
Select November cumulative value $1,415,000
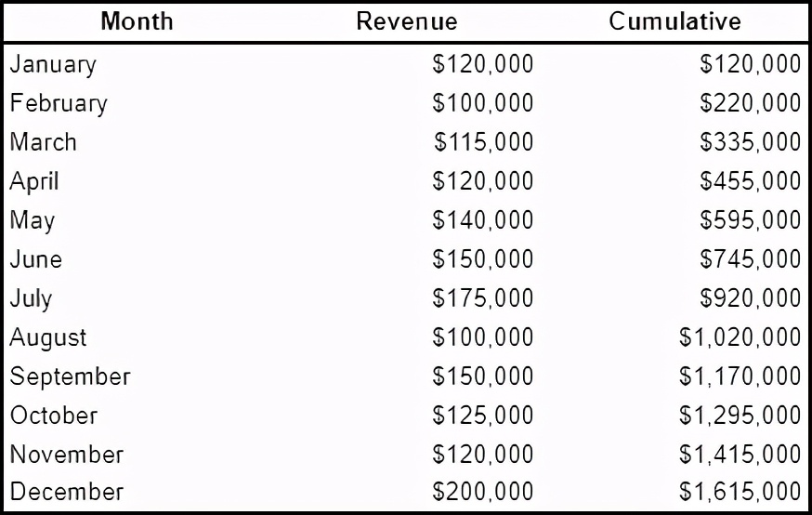(740, 455)
